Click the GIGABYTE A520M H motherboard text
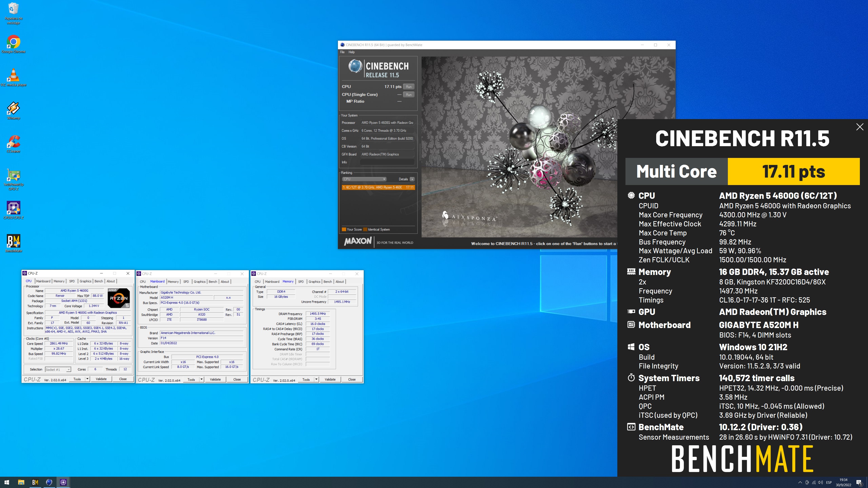 tap(759, 325)
